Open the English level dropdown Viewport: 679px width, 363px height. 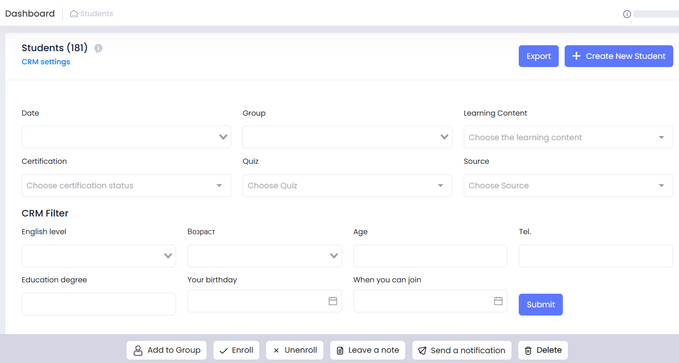click(99, 256)
